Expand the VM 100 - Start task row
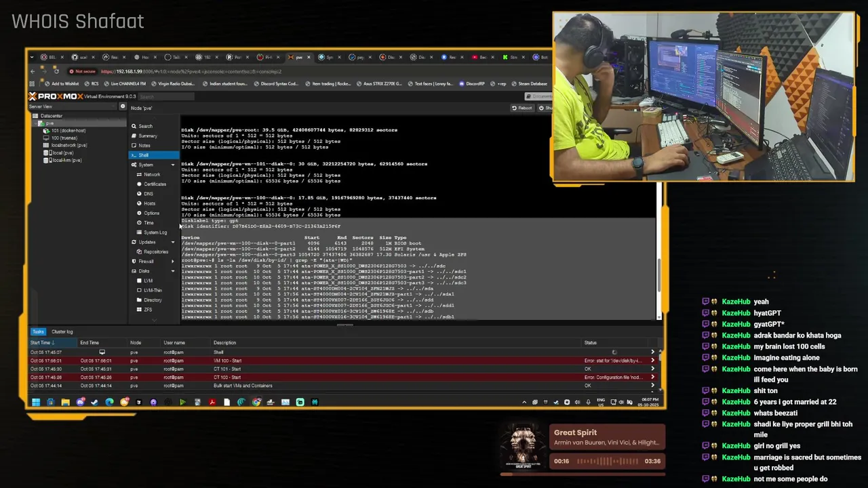Image resolution: width=868 pixels, height=488 pixels. point(652,361)
